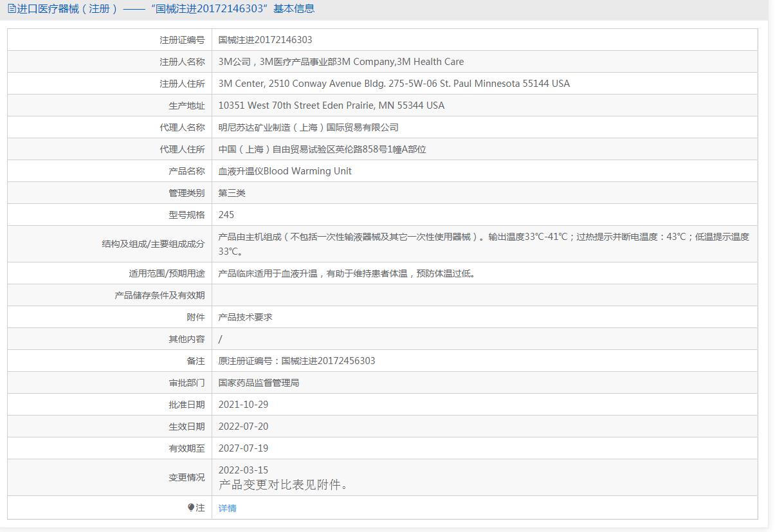Screen dimensions: 775x532
Task: Click the 产品名称 label
Action: click(x=187, y=171)
